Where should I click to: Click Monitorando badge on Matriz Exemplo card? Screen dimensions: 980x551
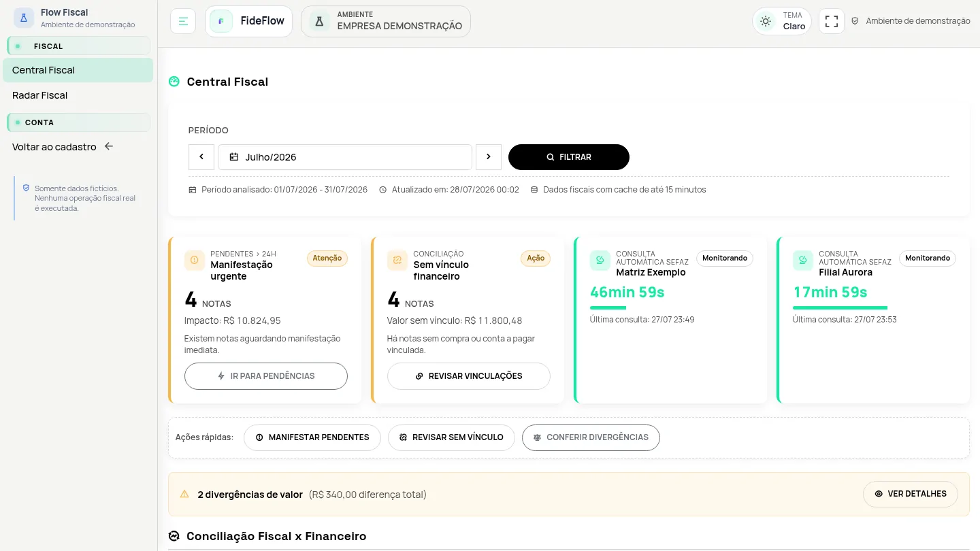tap(725, 258)
